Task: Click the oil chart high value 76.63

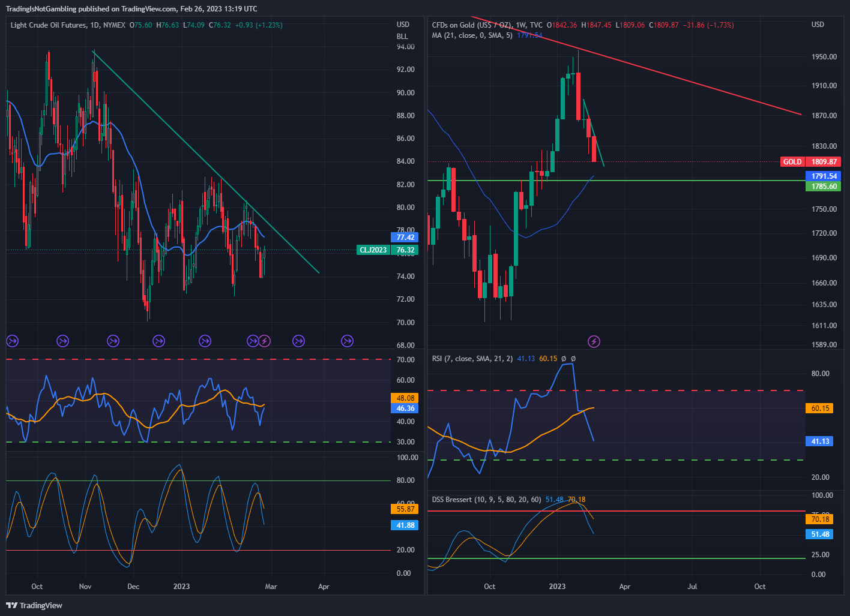Action: [x=170, y=25]
